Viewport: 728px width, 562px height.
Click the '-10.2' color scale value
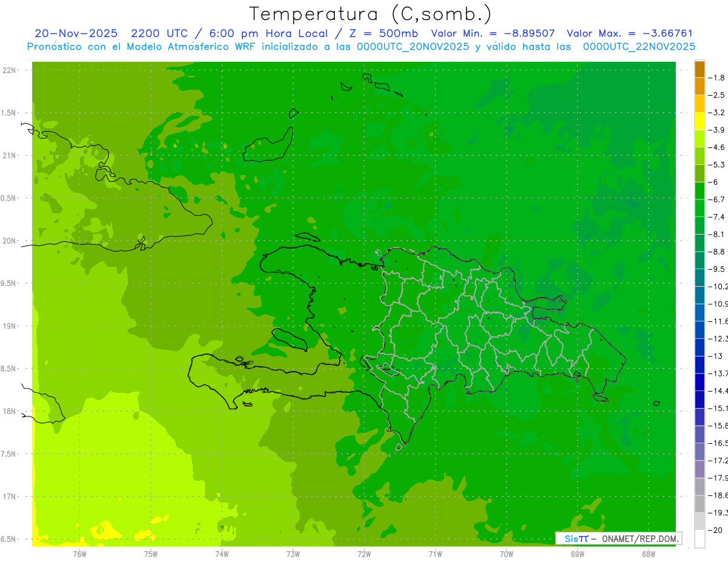(718, 286)
